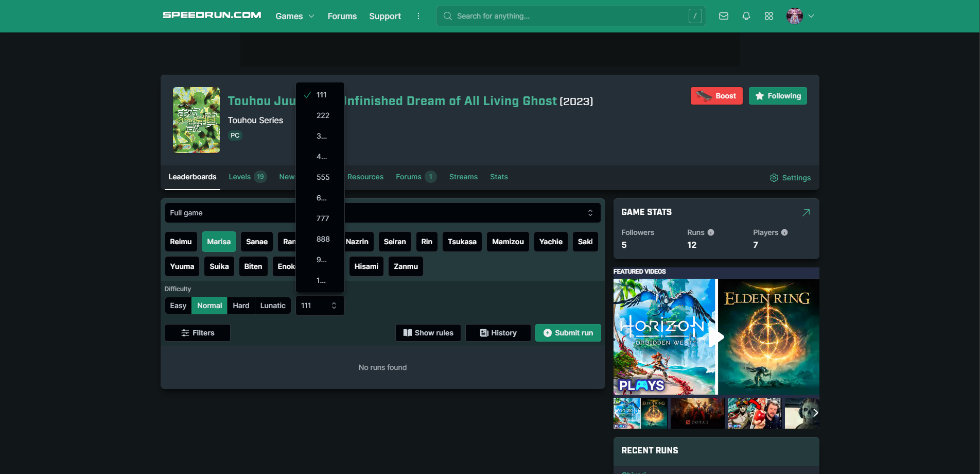This screenshot has height=474, width=980.
Task: Click Show rules
Action: click(428, 333)
